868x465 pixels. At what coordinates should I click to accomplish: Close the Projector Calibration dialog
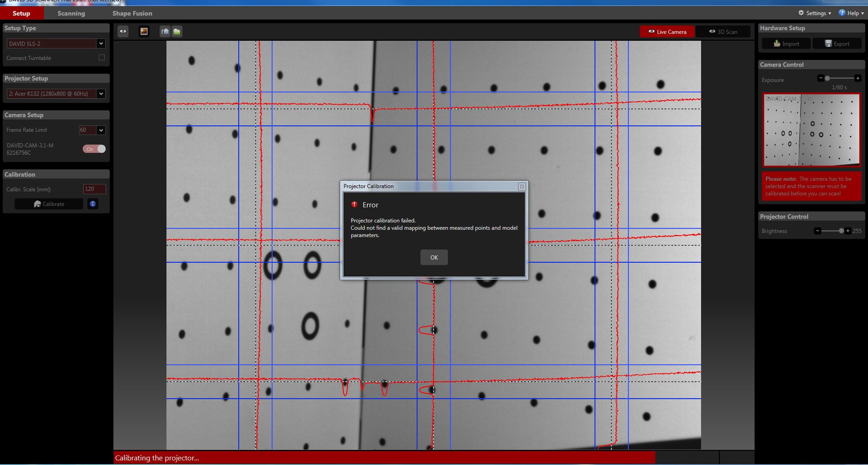pos(522,186)
